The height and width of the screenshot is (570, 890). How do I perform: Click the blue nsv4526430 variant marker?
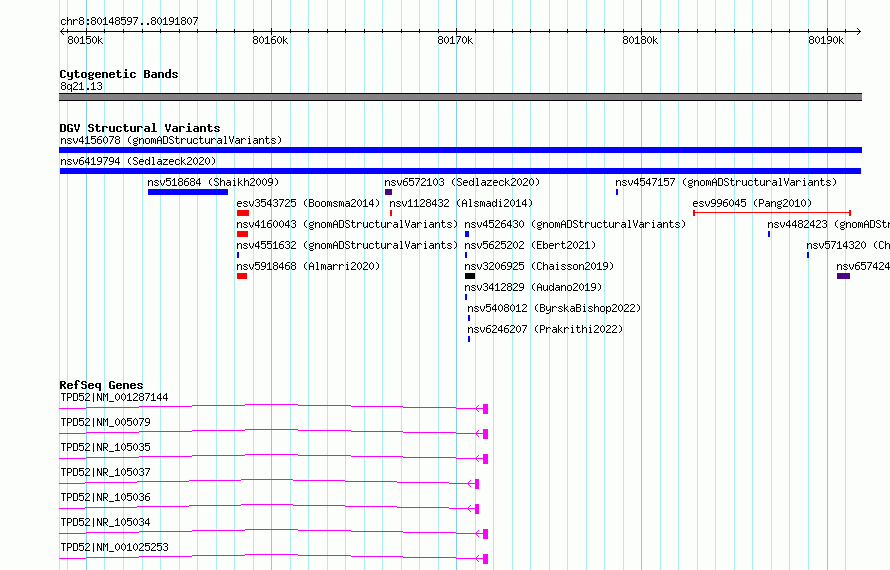(467, 234)
